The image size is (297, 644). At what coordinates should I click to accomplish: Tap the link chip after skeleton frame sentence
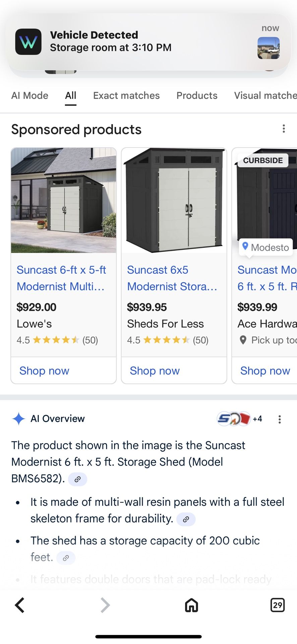tap(186, 519)
